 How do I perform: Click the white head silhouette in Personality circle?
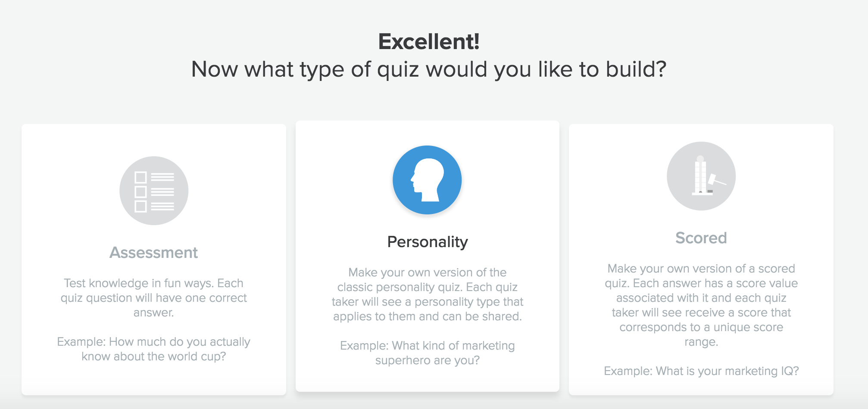427,180
